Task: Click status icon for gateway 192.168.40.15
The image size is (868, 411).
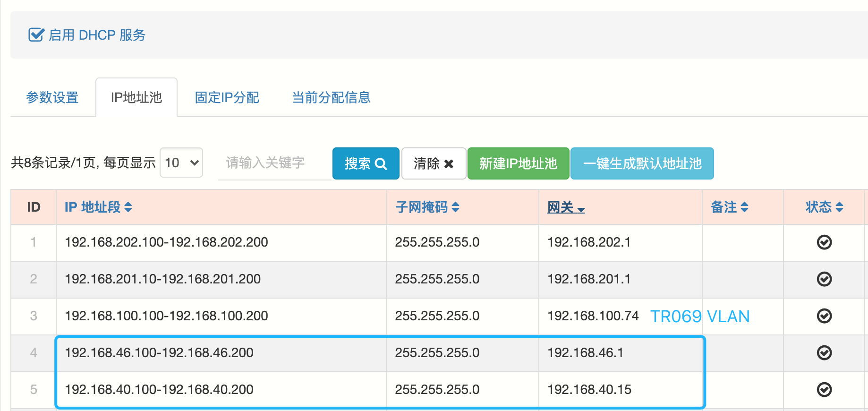Action: [824, 390]
